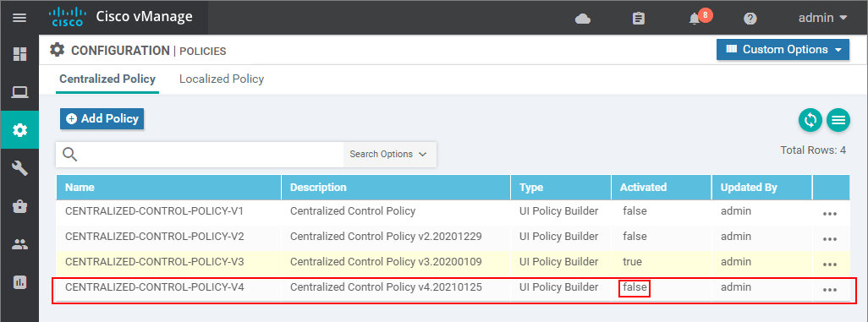Image resolution: width=868 pixels, height=322 pixels.
Task: Open the Analytics chart icon in sidebar
Action: 20,282
